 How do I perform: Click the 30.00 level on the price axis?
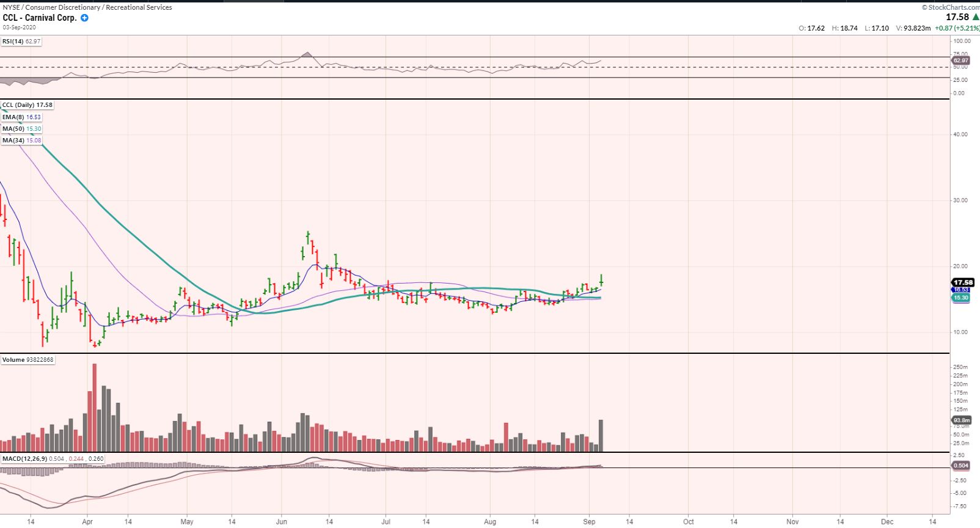(x=960, y=200)
